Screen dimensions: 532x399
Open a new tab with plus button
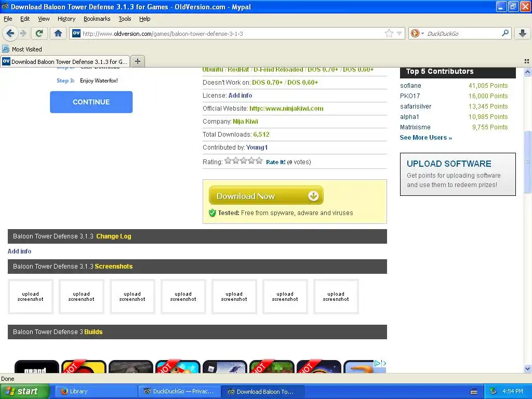pos(137,61)
